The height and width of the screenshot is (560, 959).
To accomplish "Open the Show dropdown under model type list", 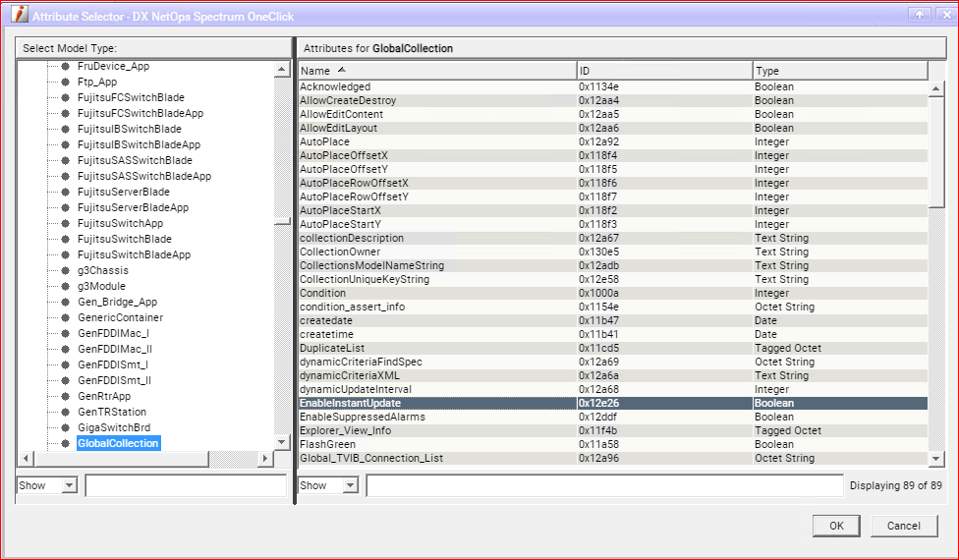I will point(48,485).
